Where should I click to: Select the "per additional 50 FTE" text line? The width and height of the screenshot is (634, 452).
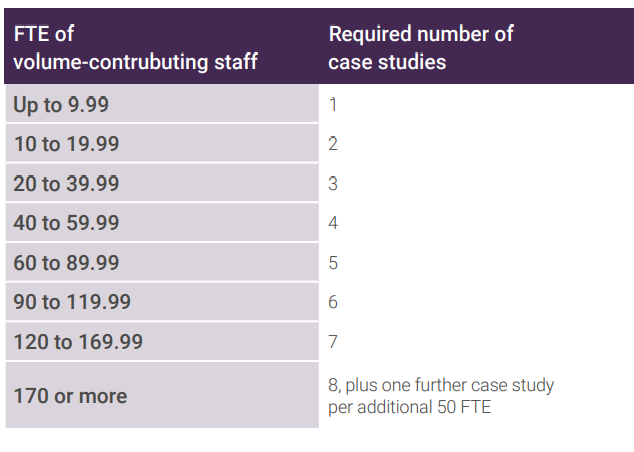pos(408,407)
